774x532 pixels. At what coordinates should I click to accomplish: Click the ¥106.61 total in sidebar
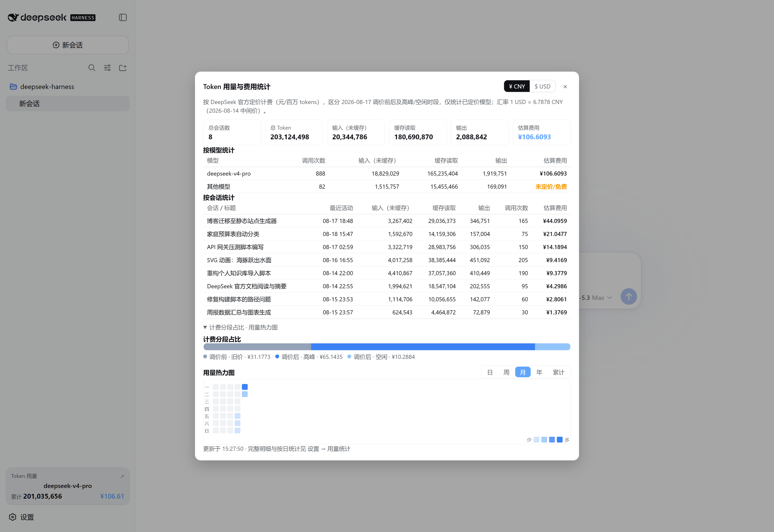(x=112, y=496)
